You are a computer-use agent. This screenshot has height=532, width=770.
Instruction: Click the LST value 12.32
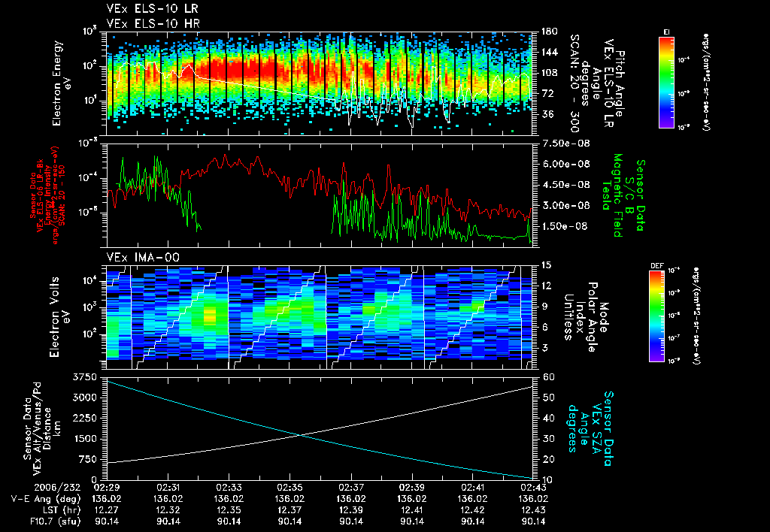(x=168, y=510)
